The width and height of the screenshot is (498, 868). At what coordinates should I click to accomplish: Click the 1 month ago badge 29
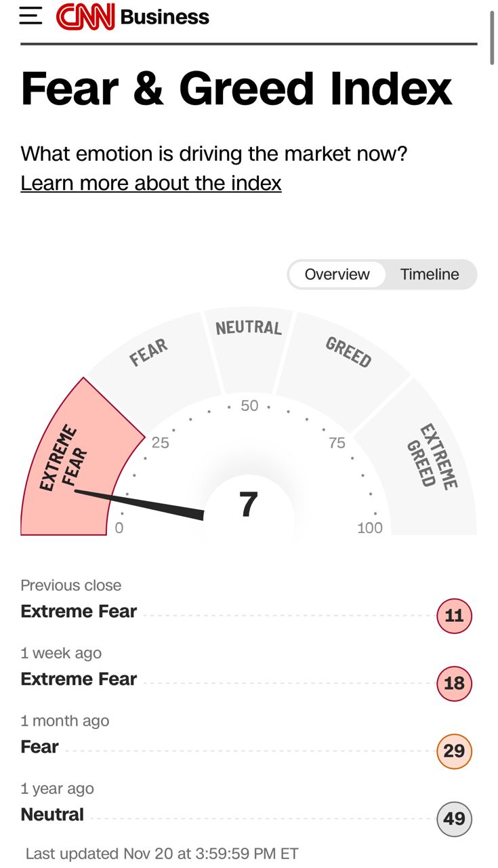point(454,751)
